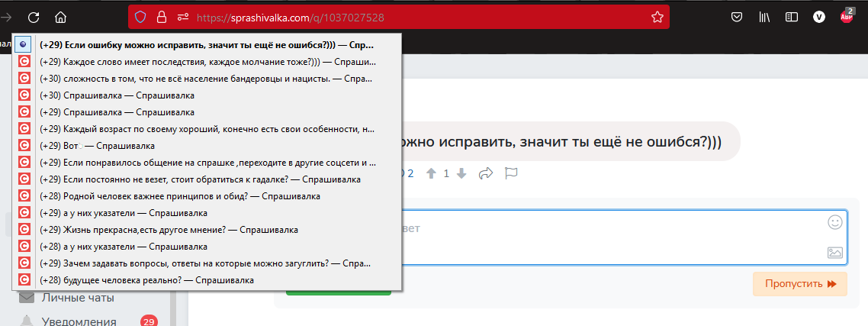Open the Library bookshelf icon
Screen dimensions: 868x326
point(764,18)
